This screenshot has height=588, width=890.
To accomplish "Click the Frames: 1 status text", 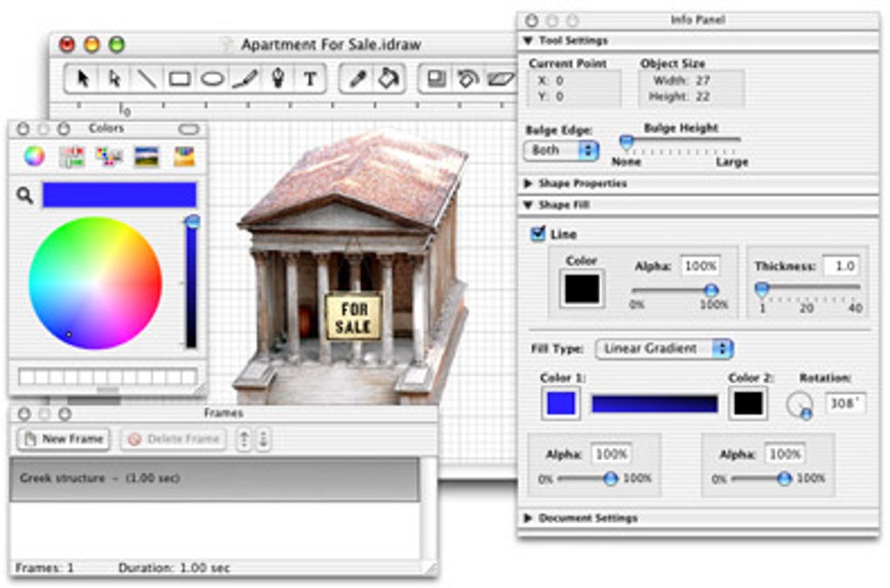I will 44,568.
